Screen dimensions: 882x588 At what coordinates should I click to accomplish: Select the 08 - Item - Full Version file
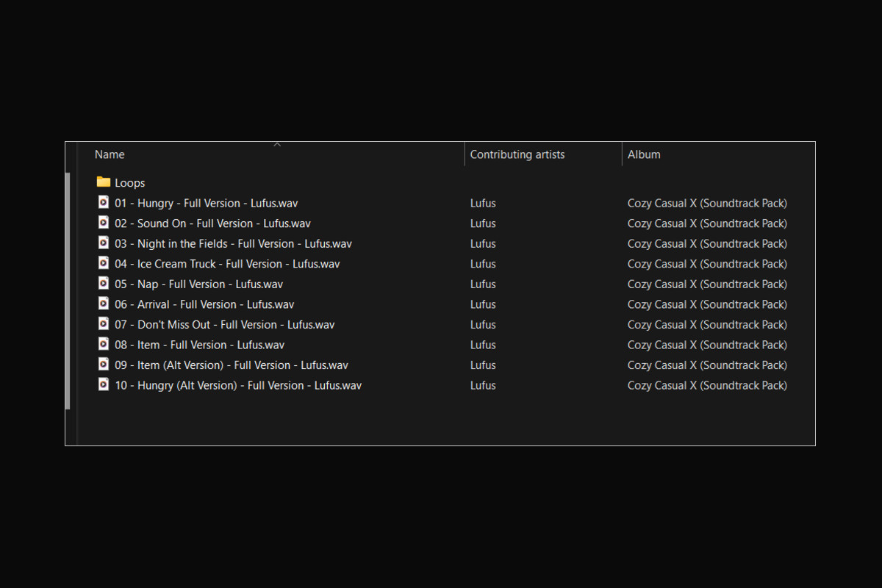coord(199,345)
